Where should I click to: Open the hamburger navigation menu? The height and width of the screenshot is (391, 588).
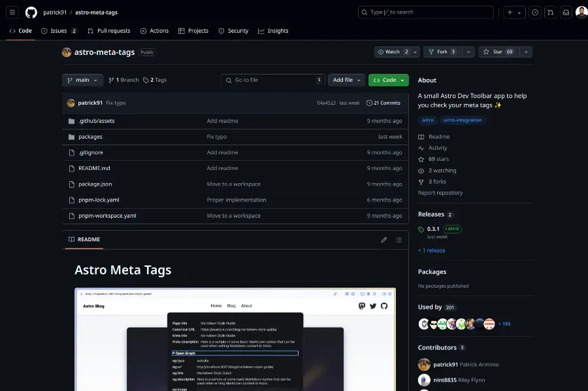[x=12, y=12]
